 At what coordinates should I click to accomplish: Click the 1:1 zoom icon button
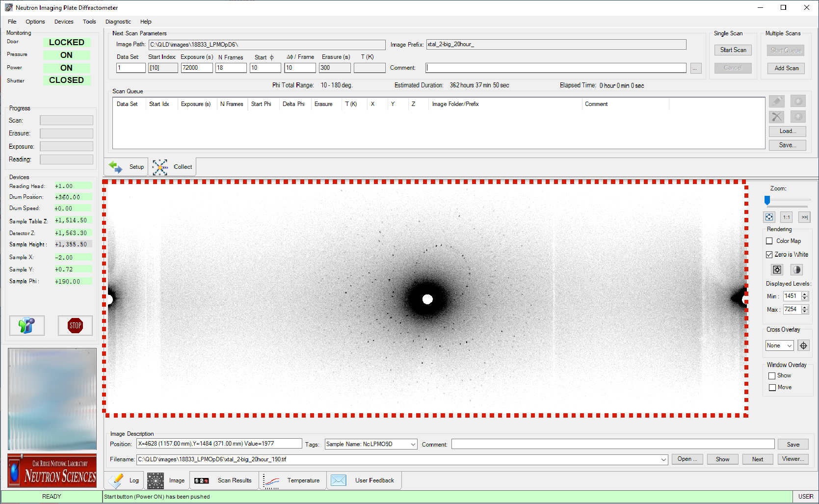pos(787,217)
